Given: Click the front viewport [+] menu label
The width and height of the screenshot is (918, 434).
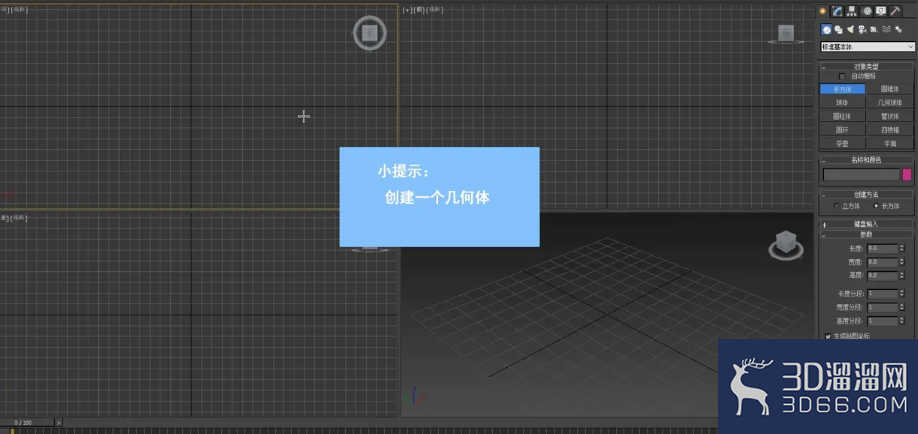Looking at the screenshot, I should click(x=408, y=10).
